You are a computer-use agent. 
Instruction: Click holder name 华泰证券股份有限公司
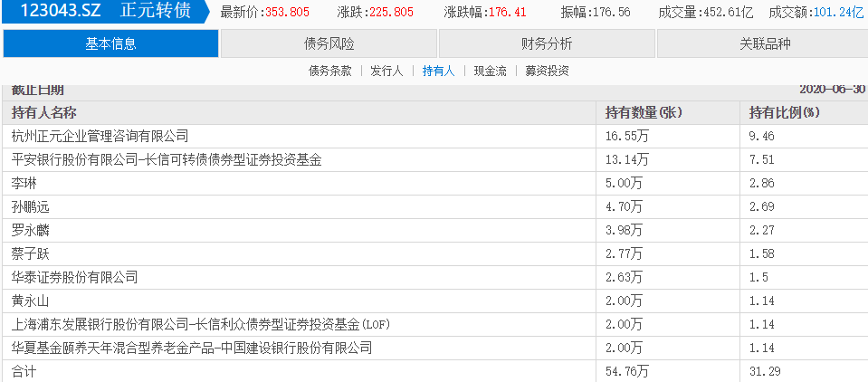pos(74,277)
